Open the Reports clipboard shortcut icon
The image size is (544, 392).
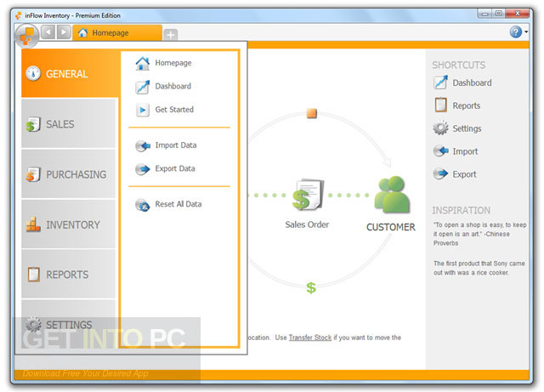(440, 105)
